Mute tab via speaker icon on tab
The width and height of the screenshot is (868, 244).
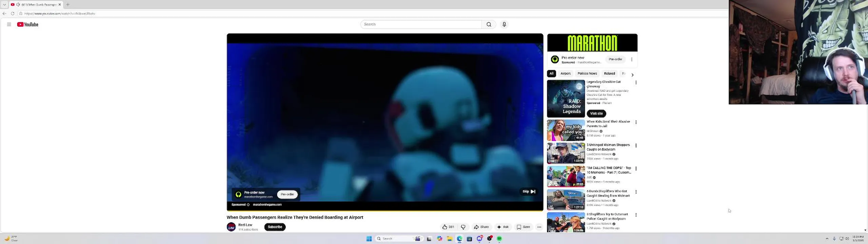pos(18,4)
